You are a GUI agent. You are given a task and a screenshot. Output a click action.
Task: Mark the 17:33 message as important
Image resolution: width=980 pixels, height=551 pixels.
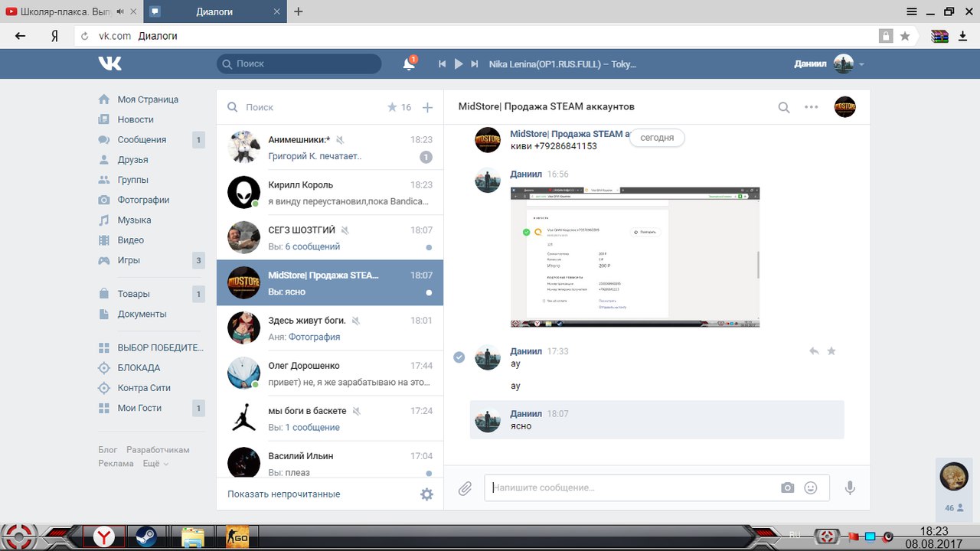tap(831, 351)
